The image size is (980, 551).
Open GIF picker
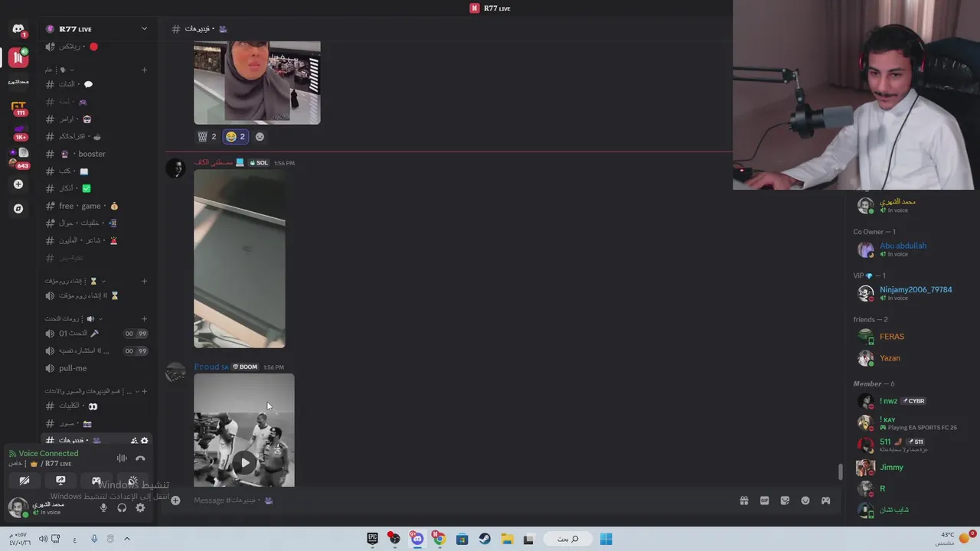click(x=764, y=500)
